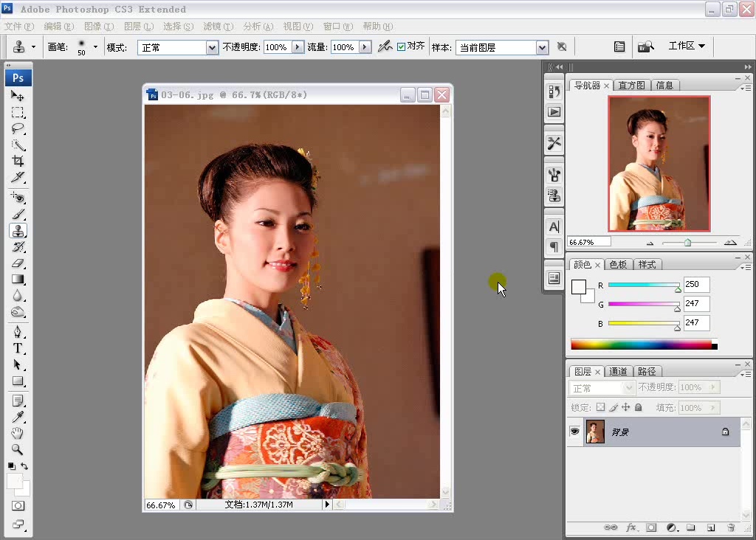Expand the 工作区 workspace menu
Viewport: 756px width, 540px height.
click(x=687, y=46)
